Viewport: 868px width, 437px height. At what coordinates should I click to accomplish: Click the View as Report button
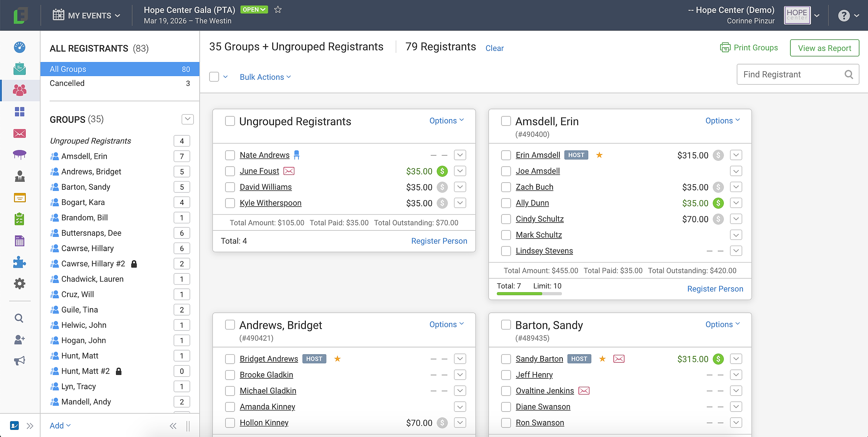[x=824, y=48]
